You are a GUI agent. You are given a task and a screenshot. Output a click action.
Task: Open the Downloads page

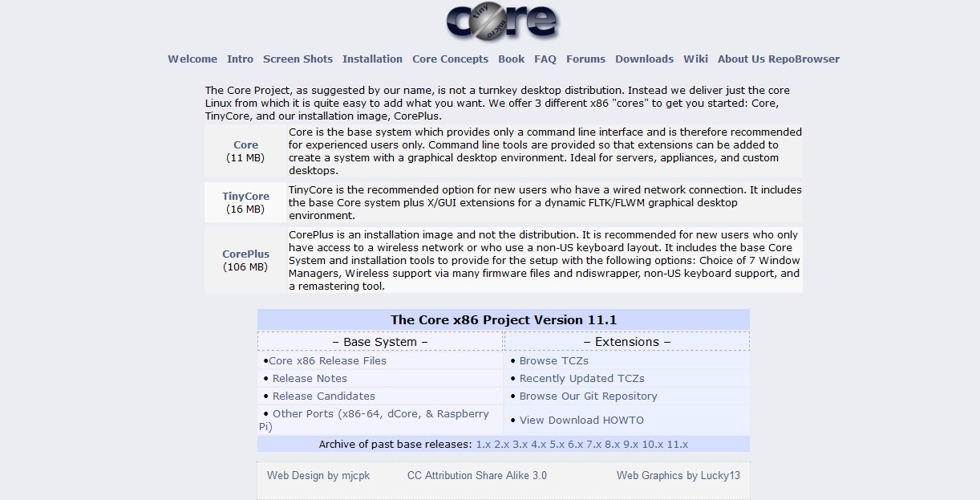[x=644, y=59]
